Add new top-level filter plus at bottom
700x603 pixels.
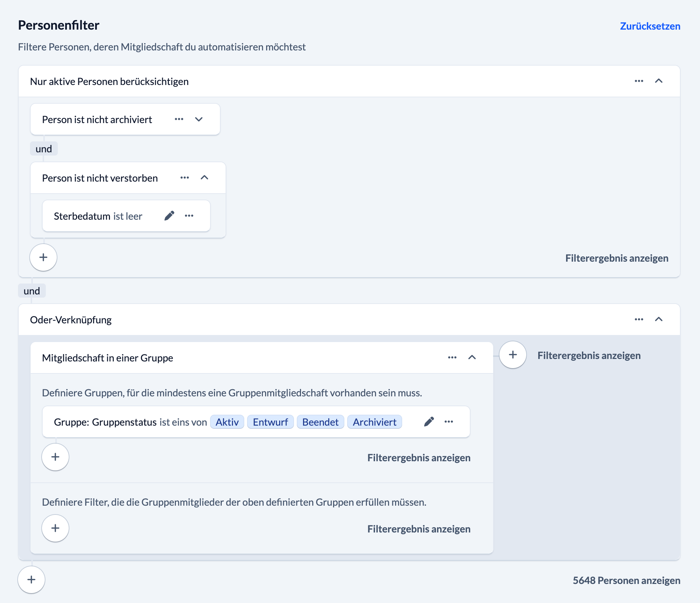pyautogui.click(x=31, y=580)
